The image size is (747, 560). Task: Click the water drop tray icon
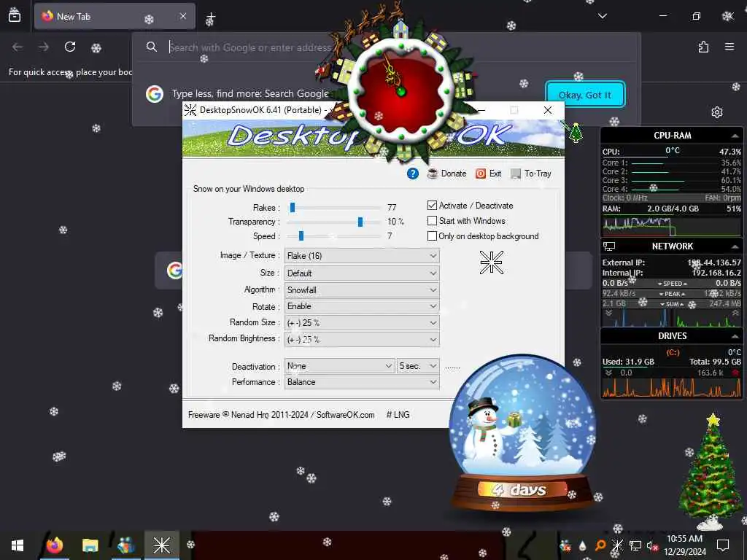[x=582, y=545]
